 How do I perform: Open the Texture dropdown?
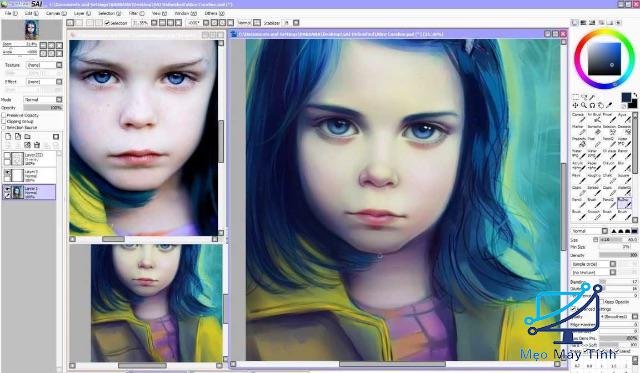click(44, 65)
